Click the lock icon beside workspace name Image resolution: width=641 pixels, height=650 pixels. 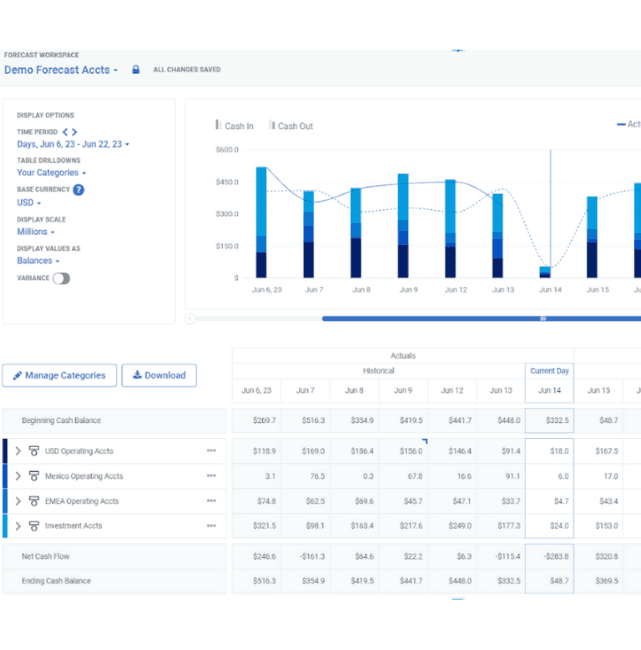pyautogui.click(x=136, y=70)
